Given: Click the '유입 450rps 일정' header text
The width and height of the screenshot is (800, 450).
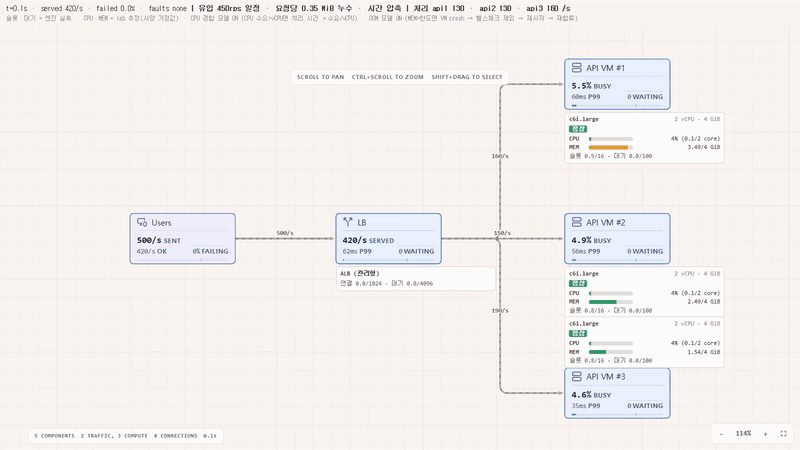Looking at the screenshot, I should tap(229, 8).
